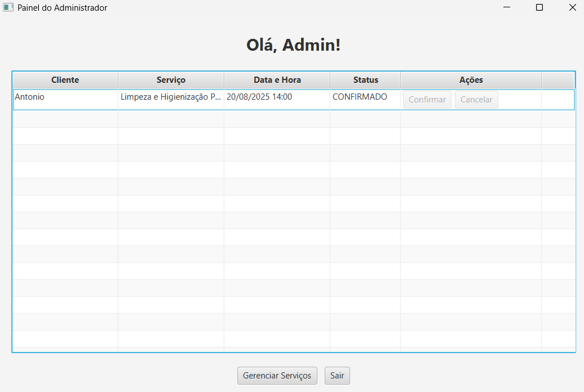This screenshot has height=392, width=584.
Task: Click the Cancelar button in Antonio's row
Action: [x=476, y=100]
